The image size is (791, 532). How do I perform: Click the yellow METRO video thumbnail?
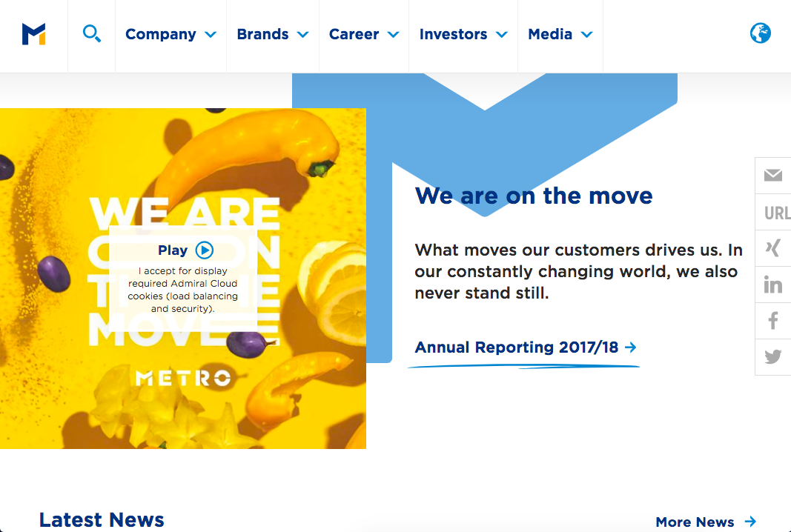click(182, 279)
